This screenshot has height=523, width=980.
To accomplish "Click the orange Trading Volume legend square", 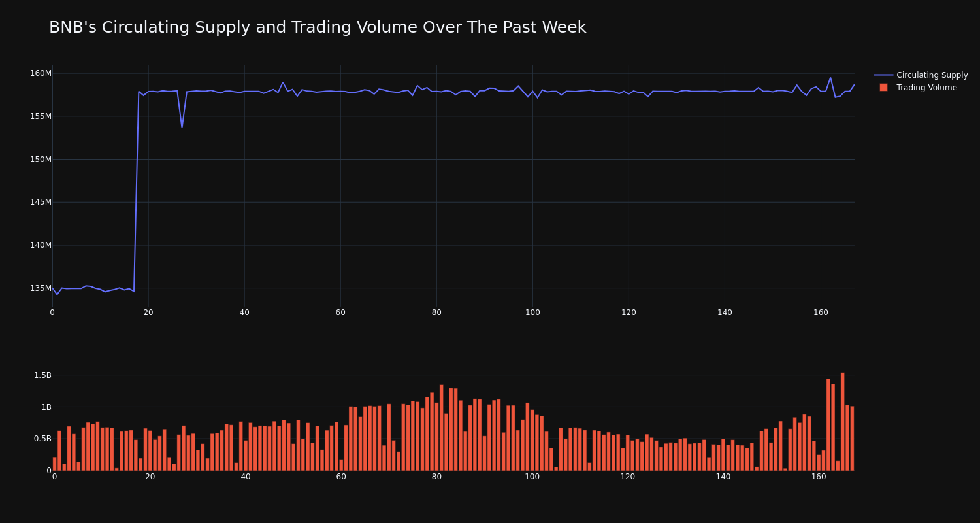I will point(883,88).
